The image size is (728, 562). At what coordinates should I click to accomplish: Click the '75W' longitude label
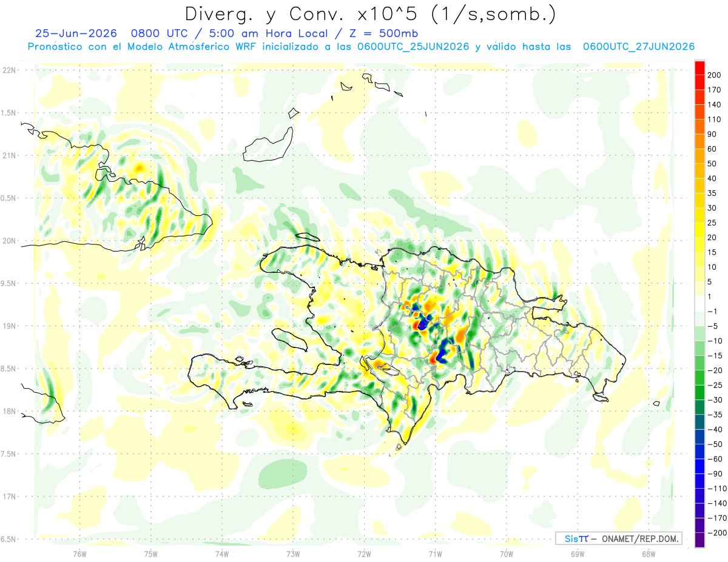[x=151, y=554]
